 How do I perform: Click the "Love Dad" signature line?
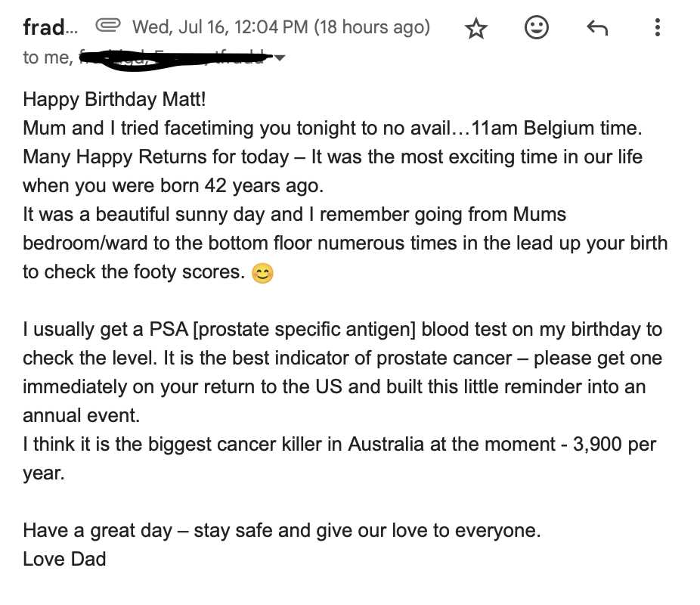65,559
